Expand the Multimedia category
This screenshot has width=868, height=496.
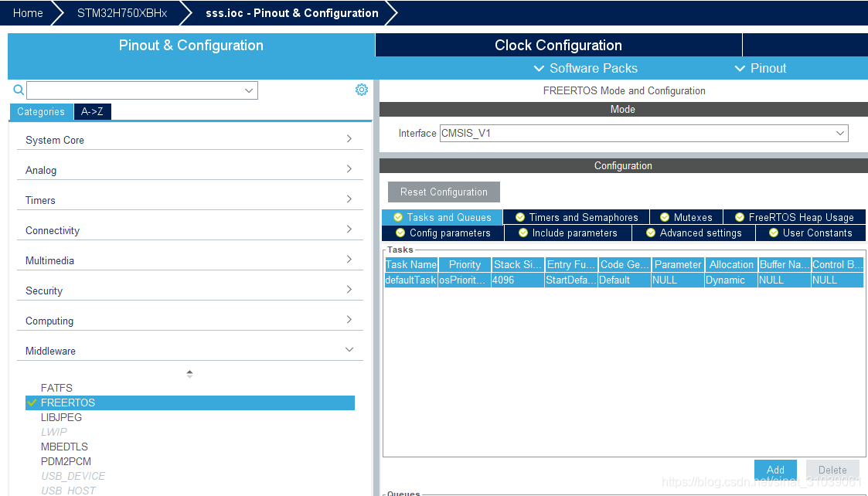pyautogui.click(x=189, y=260)
